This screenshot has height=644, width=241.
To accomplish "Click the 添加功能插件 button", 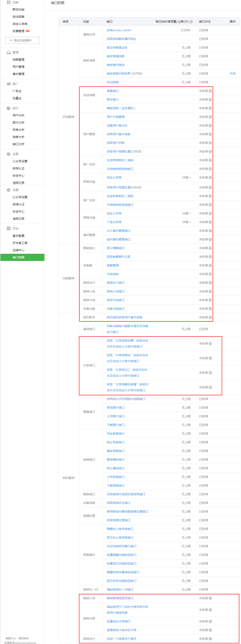I will click(x=22, y=40).
